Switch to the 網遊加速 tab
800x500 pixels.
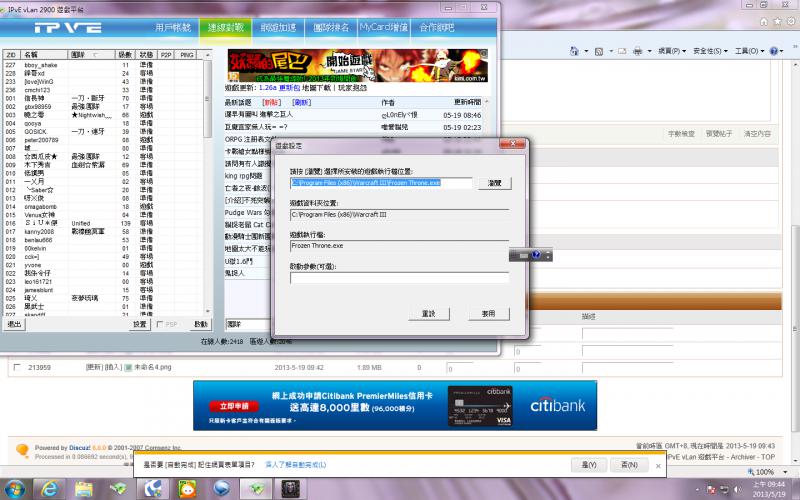pos(278,28)
